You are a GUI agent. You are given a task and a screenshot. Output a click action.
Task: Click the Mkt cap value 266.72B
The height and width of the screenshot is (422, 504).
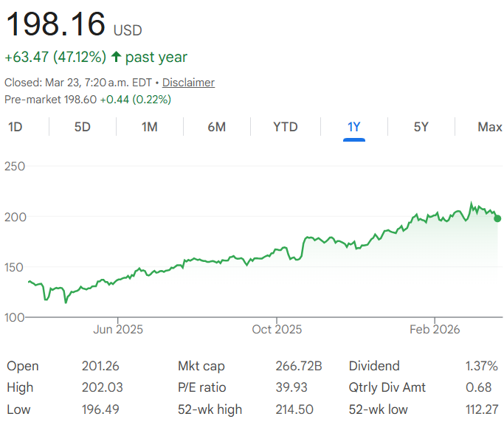click(299, 366)
